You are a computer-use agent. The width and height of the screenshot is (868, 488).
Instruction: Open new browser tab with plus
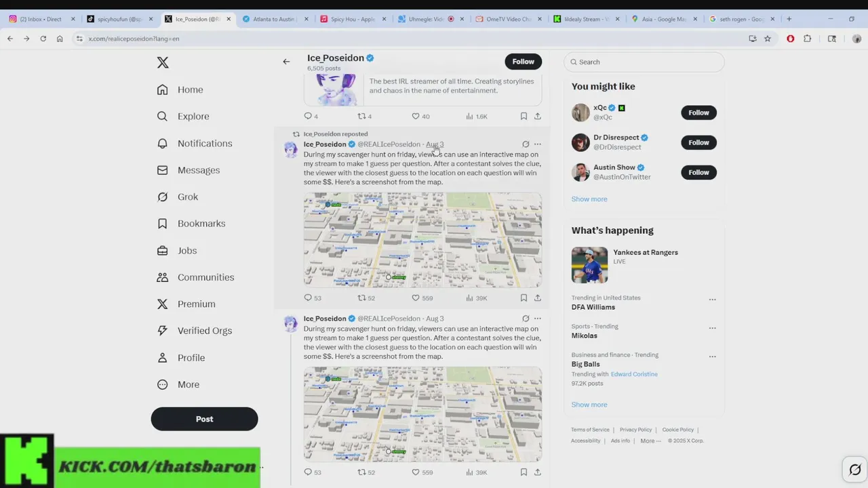point(789,19)
